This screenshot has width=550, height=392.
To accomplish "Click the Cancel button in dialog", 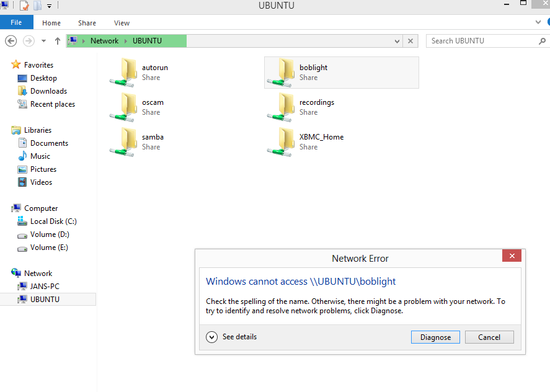I will pos(489,337).
